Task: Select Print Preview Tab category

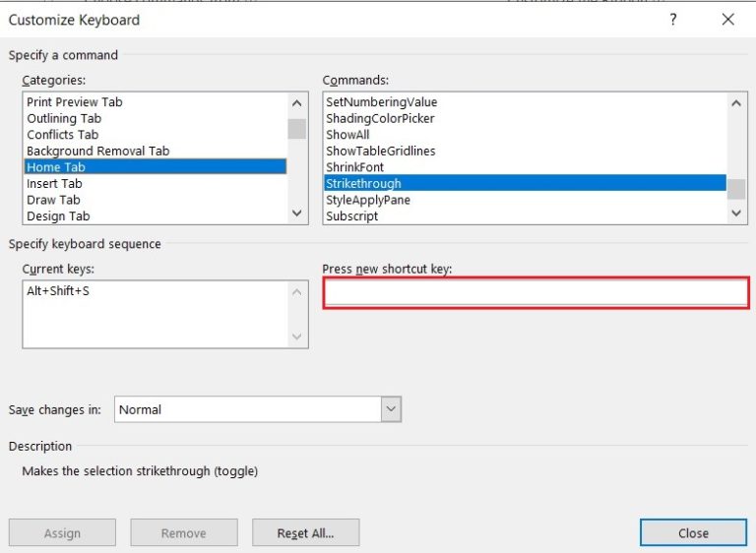Action: [75, 102]
